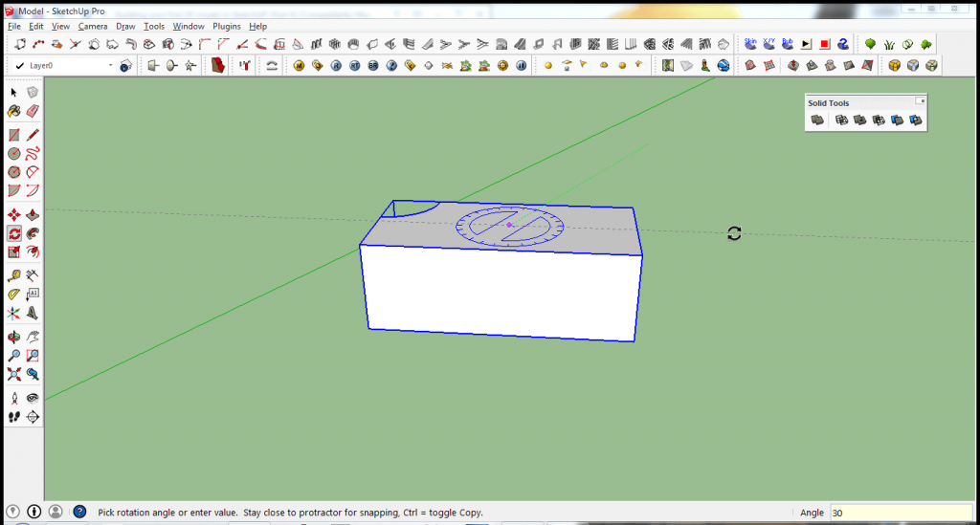Click the Subtract icon in Solid Tools
The image size is (980, 525).
(879, 120)
